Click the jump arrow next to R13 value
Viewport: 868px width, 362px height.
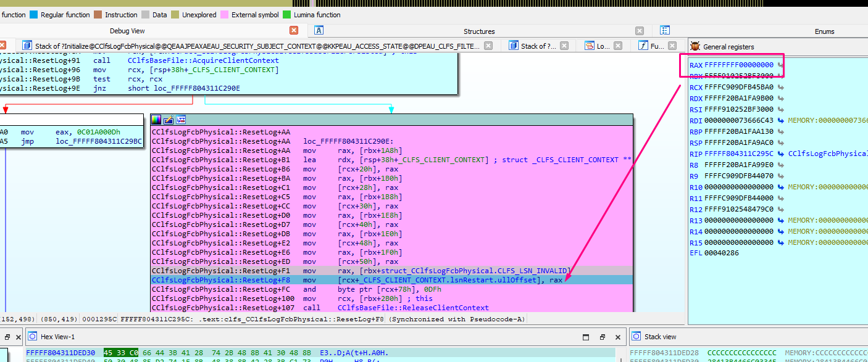click(780, 220)
